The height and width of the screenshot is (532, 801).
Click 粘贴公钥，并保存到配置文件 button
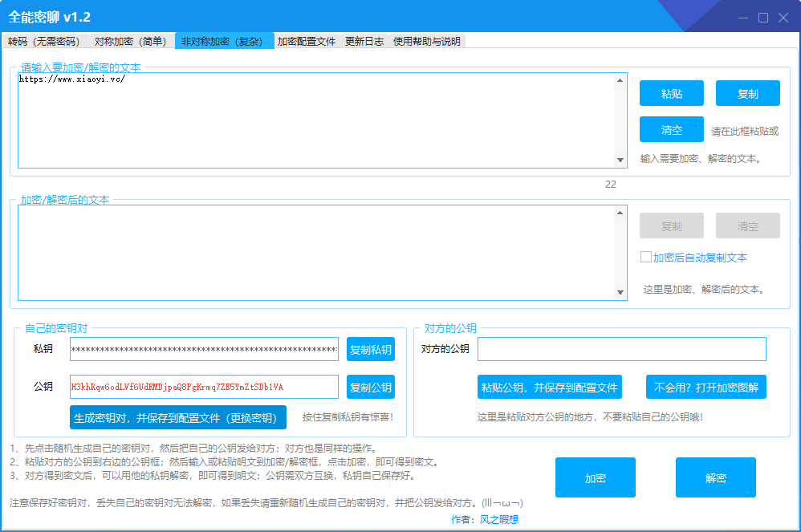coord(550,388)
